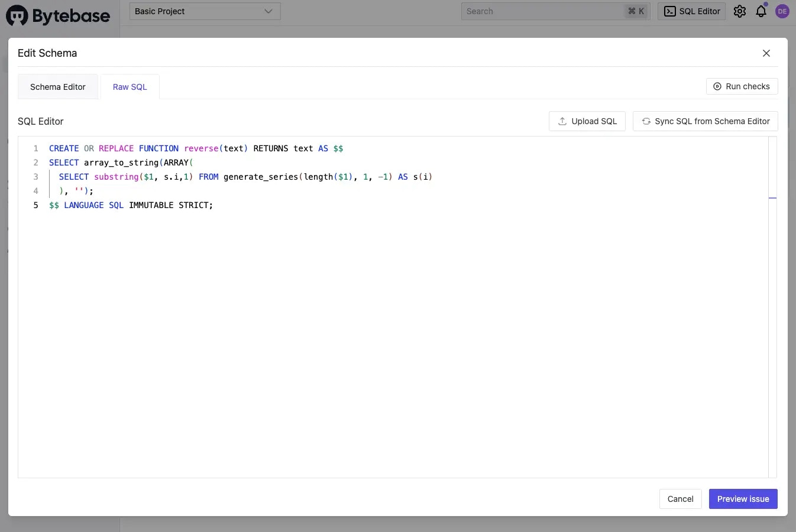Select the Raw SQL tab
796x532 pixels.
tap(130, 86)
